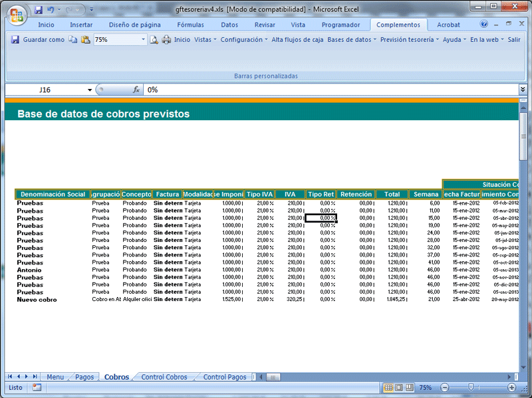The height and width of the screenshot is (398, 532).
Task: Select Page Break Preview icon
Action: [x=410, y=387]
